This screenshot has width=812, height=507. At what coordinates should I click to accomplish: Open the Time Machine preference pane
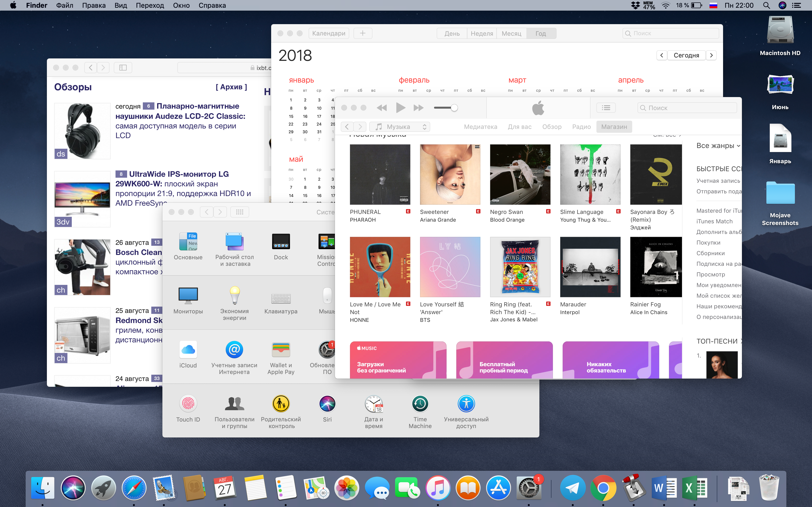(420, 404)
